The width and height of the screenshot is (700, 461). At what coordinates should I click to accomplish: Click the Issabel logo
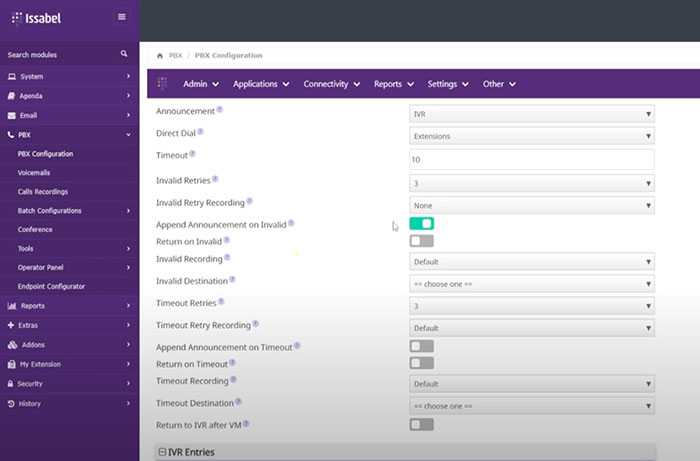[36, 18]
